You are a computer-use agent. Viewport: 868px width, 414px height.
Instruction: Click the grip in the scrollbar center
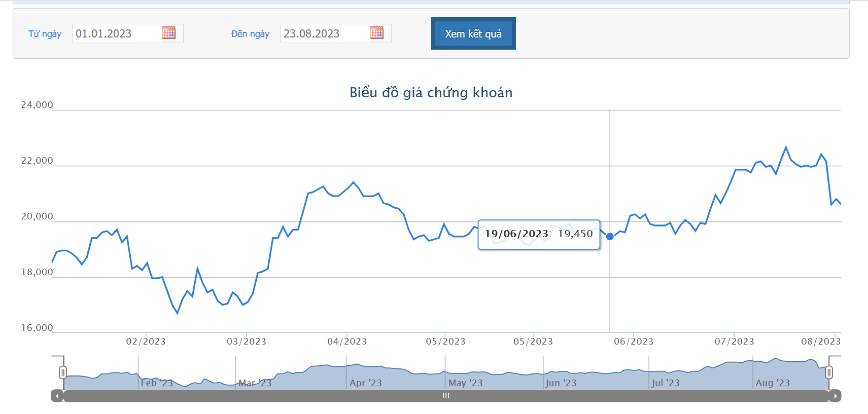coord(446,396)
